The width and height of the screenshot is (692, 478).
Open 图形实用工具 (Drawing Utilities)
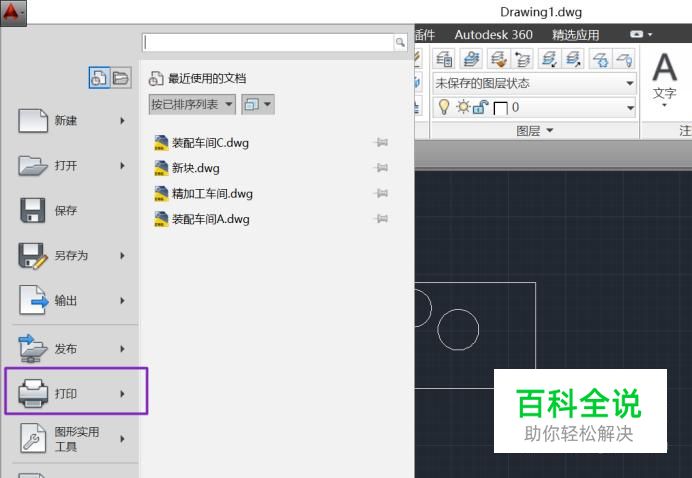coord(73,439)
